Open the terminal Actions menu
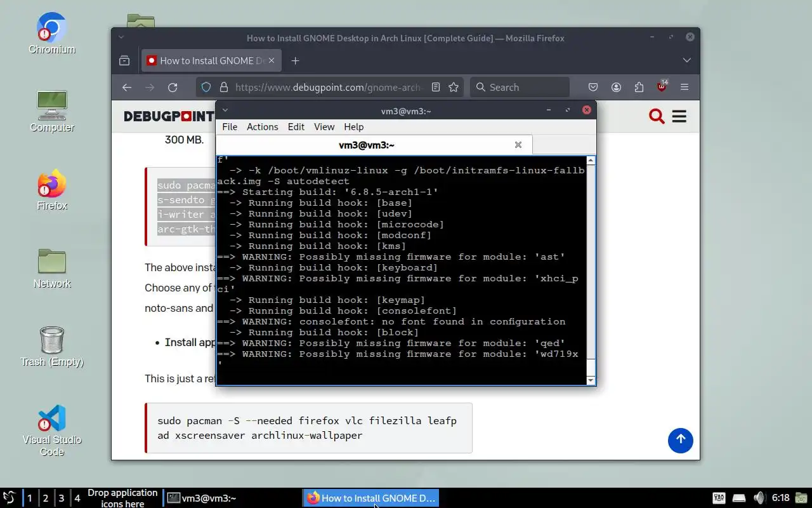The image size is (812, 508). tap(263, 127)
